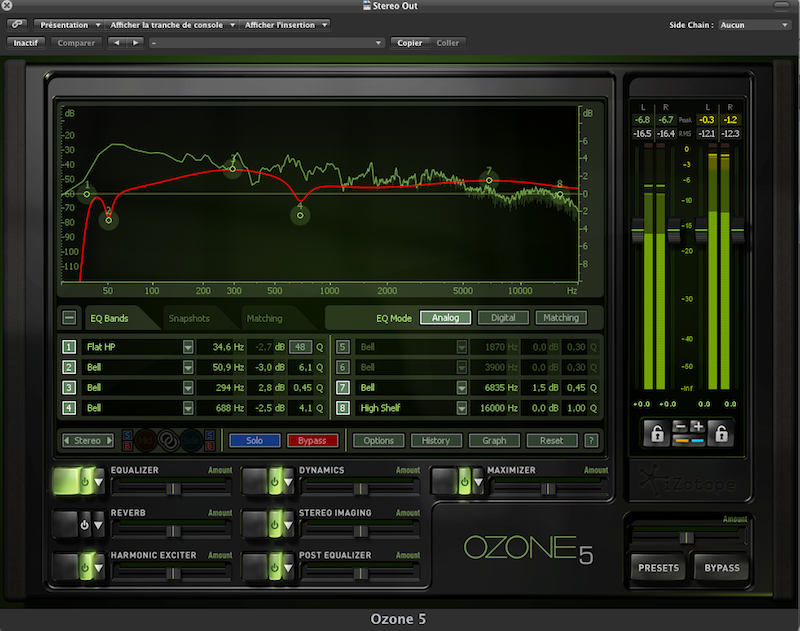The image size is (800, 631).
Task: Click the left arrow on the Stereo selector
Action: click(x=66, y=440)
